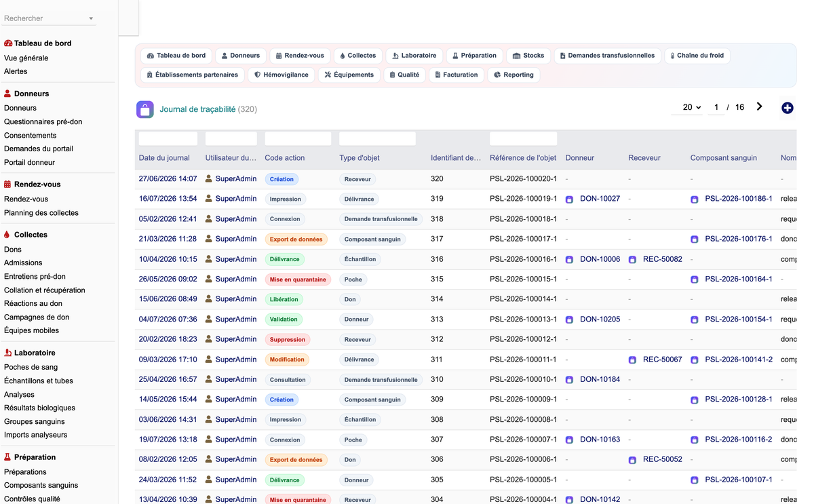Open the Laboratoire top tab
This screenshot has height=504, width=814.
[414, 56]
